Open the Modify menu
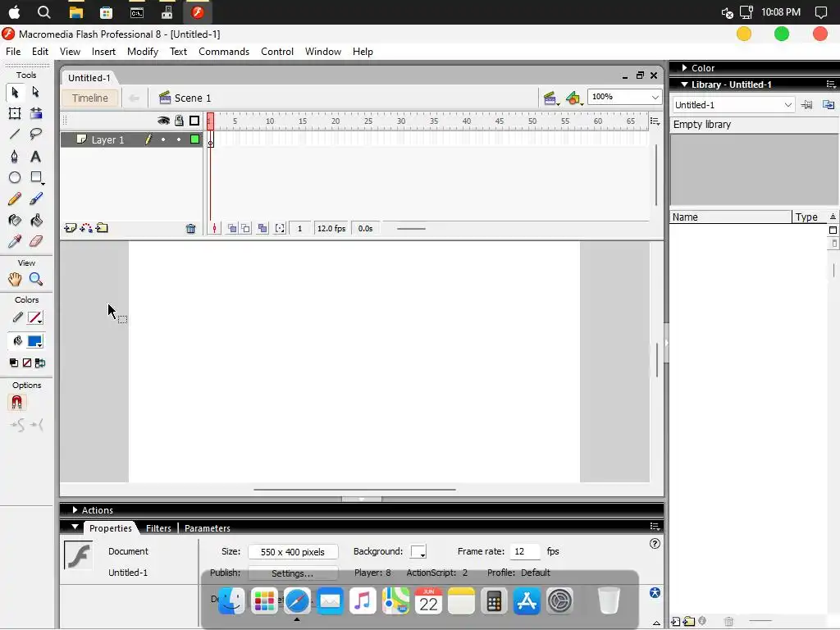840x630 pixels. (143, 52)
